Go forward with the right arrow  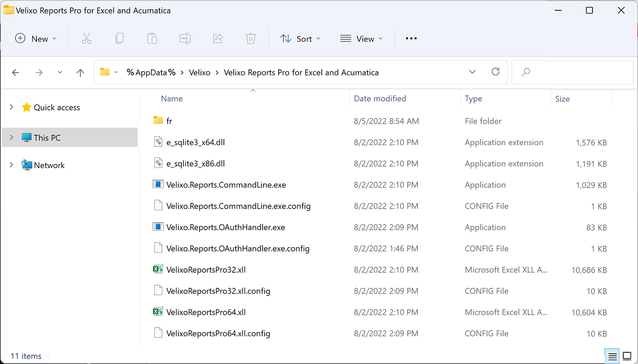pyautogui.click(x=39, y=72)
